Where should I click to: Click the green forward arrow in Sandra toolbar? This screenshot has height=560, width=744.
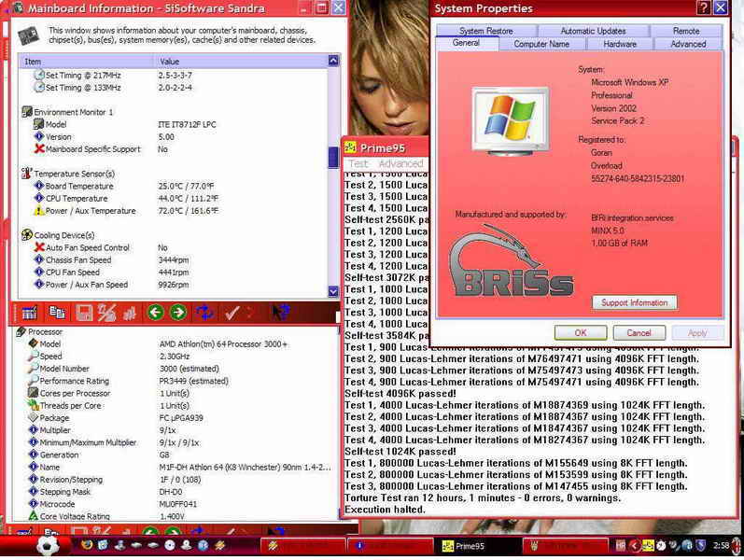(x=177, y=313)
